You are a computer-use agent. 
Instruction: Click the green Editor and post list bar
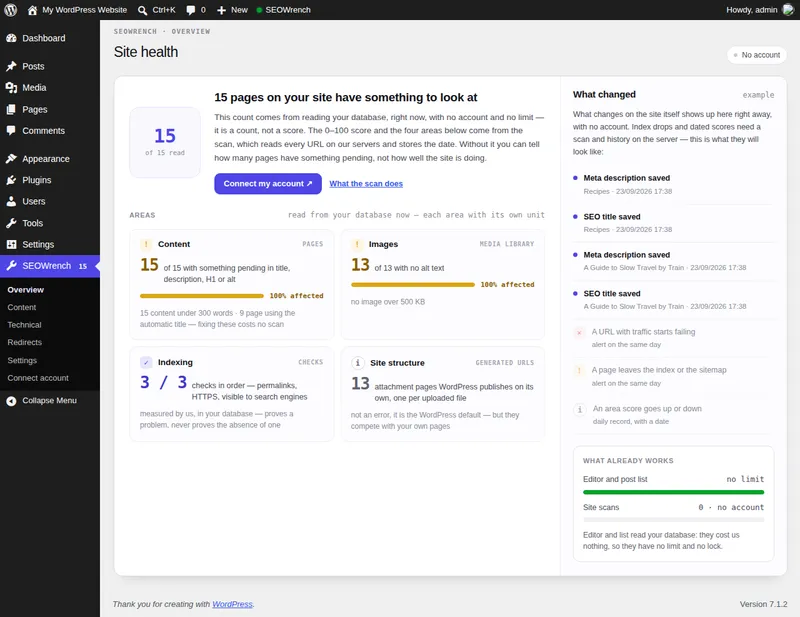click(x=673, y=492)
